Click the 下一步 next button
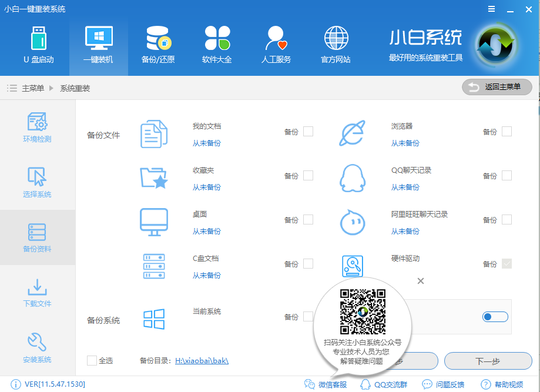540x392 pixels. click(x=488, y=361)
